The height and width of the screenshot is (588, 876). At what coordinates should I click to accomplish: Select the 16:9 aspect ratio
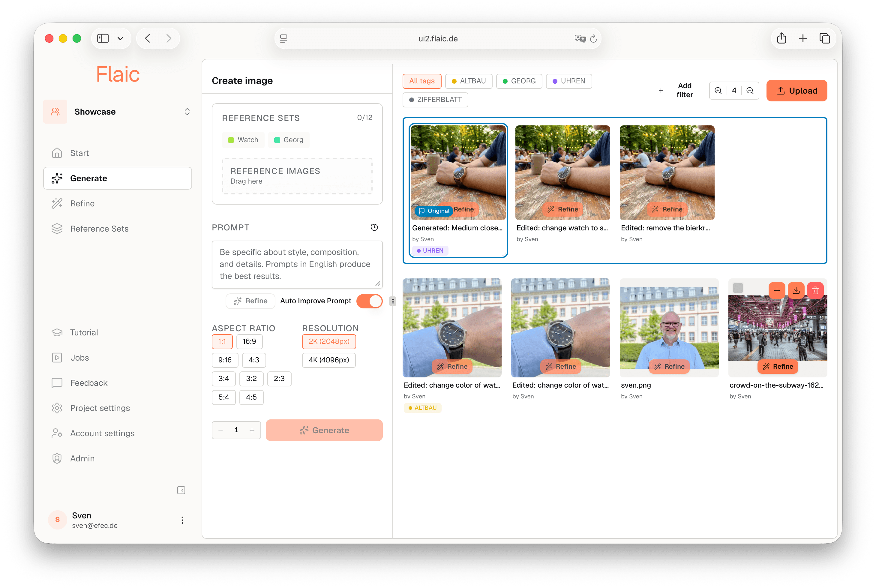(x=249, y=342)
